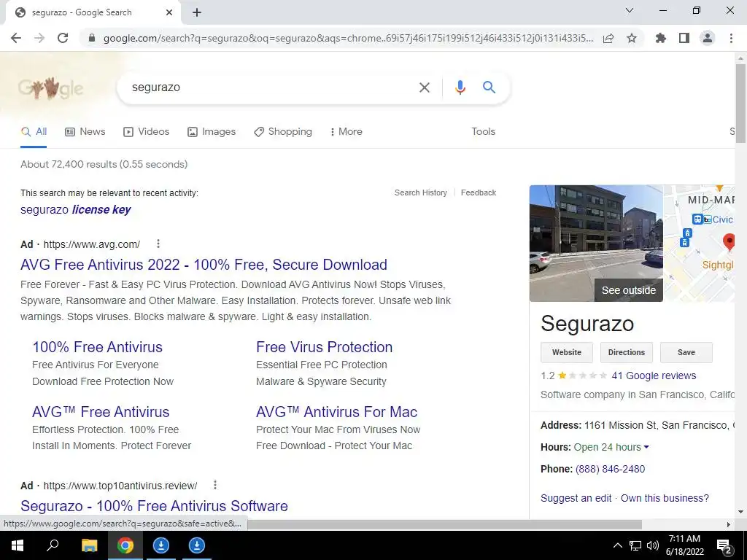
Task: Get Directions to Segurazo
Action: click(x=626, y=352)
